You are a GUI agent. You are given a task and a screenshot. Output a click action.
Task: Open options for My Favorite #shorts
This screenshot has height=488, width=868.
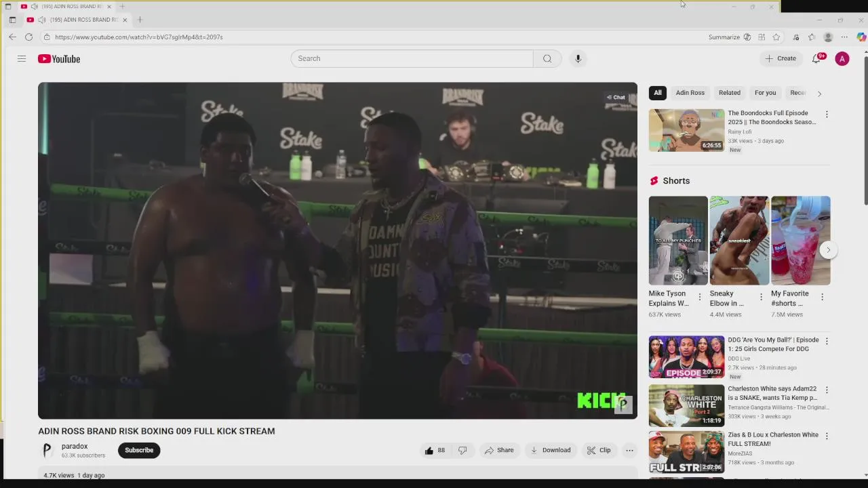[822, 297]
